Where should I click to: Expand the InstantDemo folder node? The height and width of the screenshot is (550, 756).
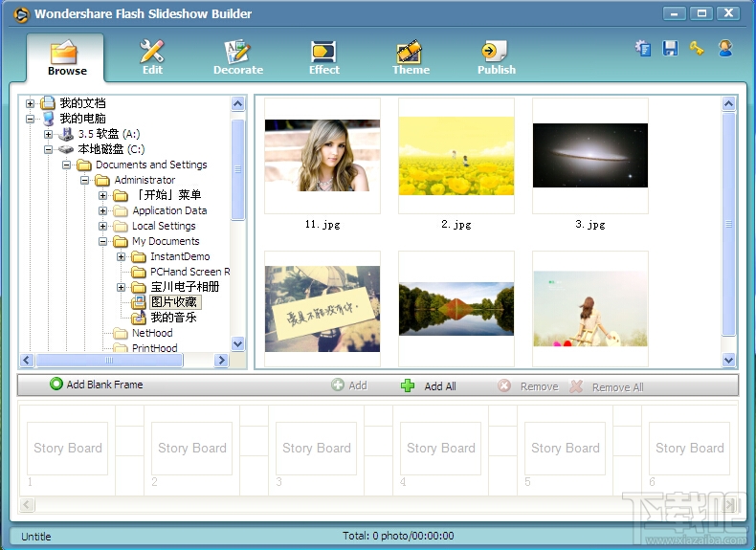point(121,257)
